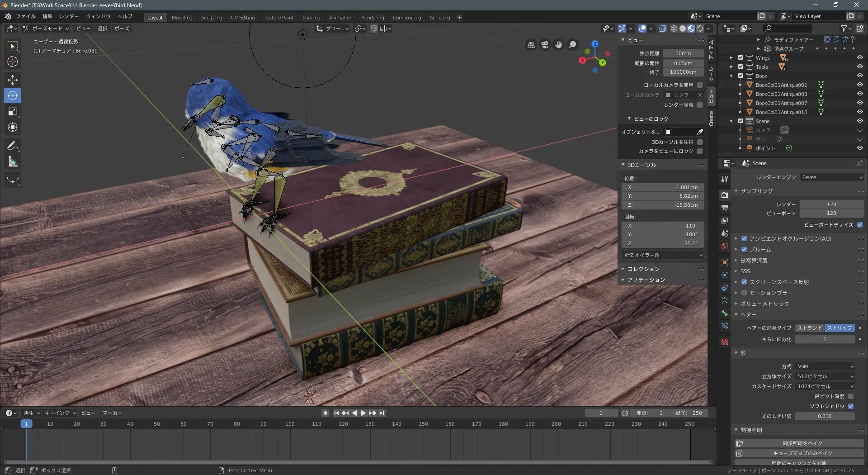The width and height of the screenshot is (868, 475).
Task: Switch viewport to rendered shading
Action: [x=700, y=28]
